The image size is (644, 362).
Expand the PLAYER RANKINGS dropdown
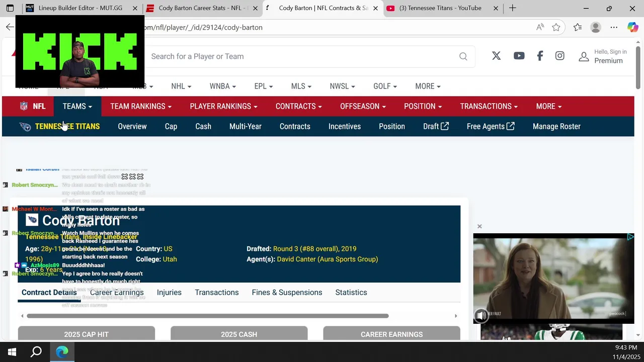click(223, 106)
